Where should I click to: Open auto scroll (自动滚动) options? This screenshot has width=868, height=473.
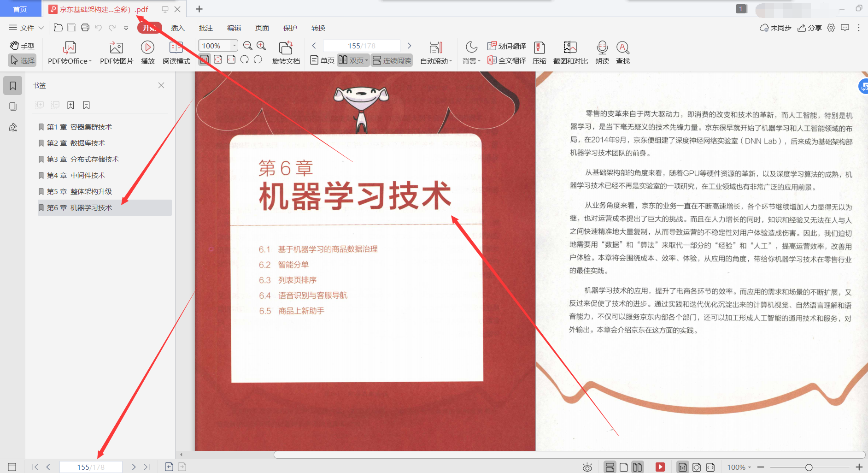click(436, 53)
